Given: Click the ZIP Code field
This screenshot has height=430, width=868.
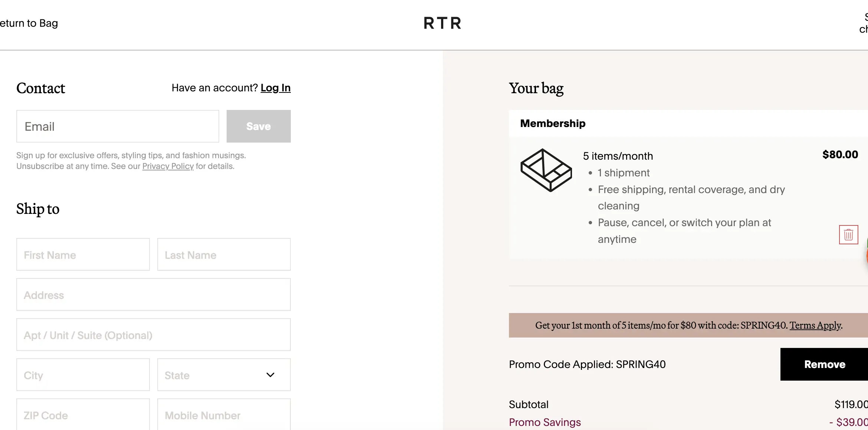Looking at the screenshot, I should (83, 415).
